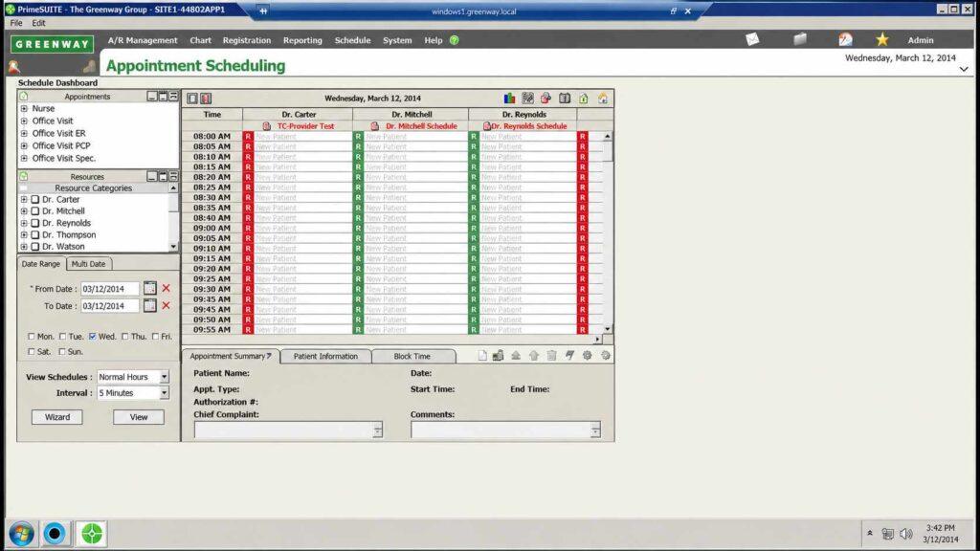The width and height of the screenshot is (980, 551).
Task: Click the last gear icon in summary toolbar
Action: [x=606, y=356]
